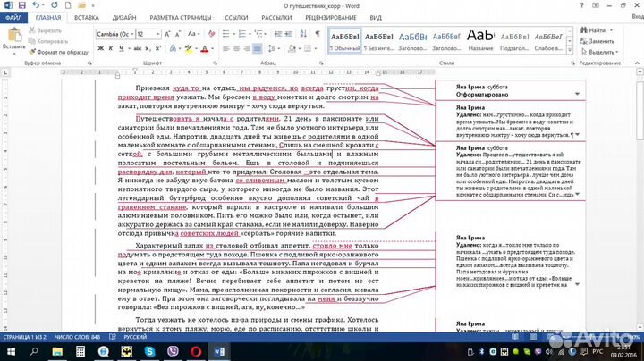
Task: Open the ВСТАВКА ribbon tab
Action: [87, 17]
